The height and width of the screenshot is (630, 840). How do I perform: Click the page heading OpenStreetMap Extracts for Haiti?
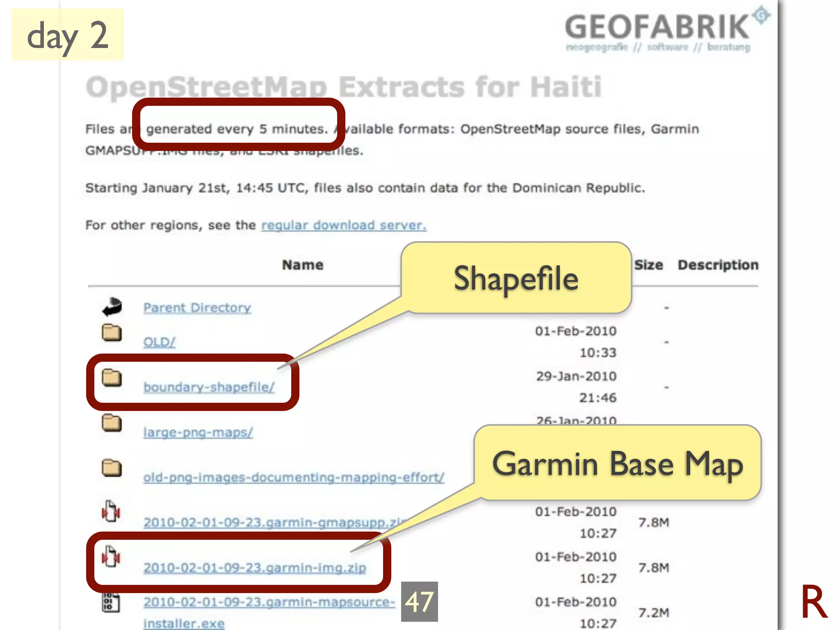pyautogui.click(x=344, y=87)
